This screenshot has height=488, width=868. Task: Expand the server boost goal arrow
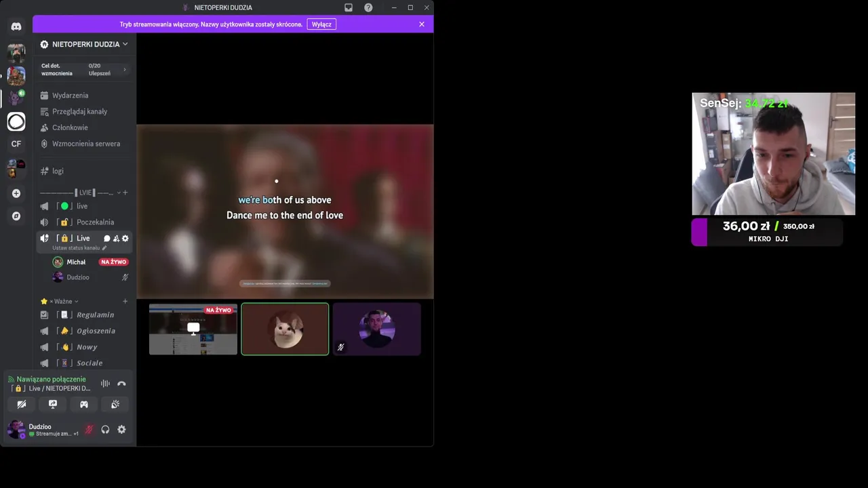tap(124, 70)
